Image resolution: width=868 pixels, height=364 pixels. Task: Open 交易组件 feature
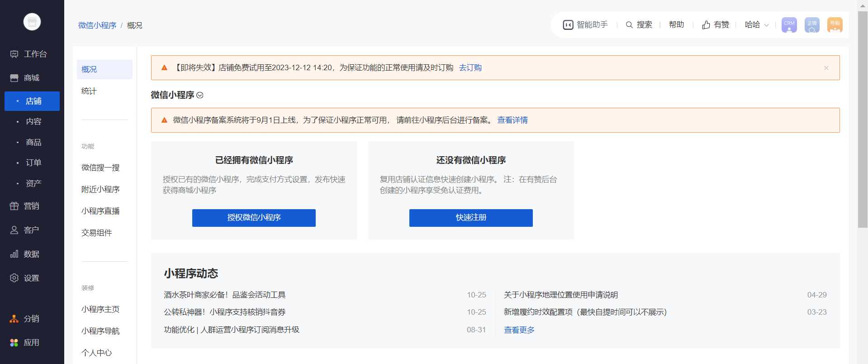(96, 233)
